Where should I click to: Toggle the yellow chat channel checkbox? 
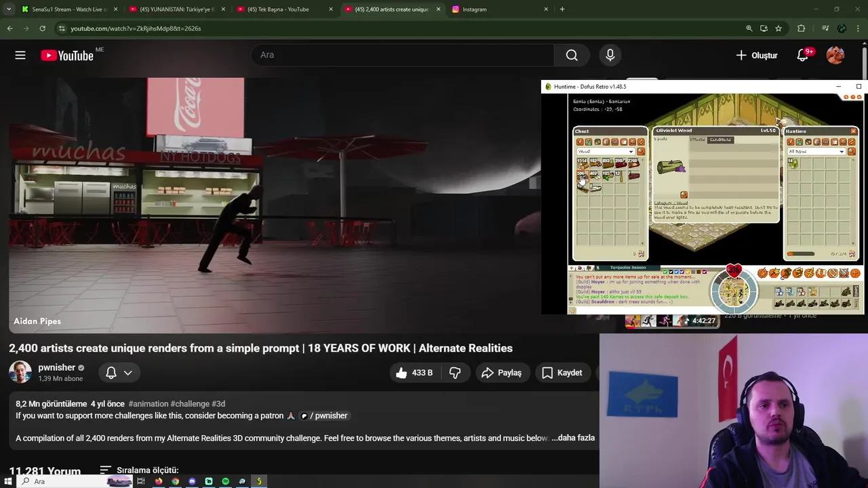click(x=688, y=272)
